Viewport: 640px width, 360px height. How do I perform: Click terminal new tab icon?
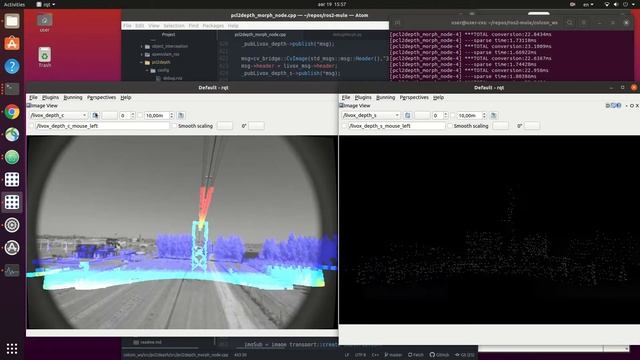pyautogui.click(x=398, y=23)
